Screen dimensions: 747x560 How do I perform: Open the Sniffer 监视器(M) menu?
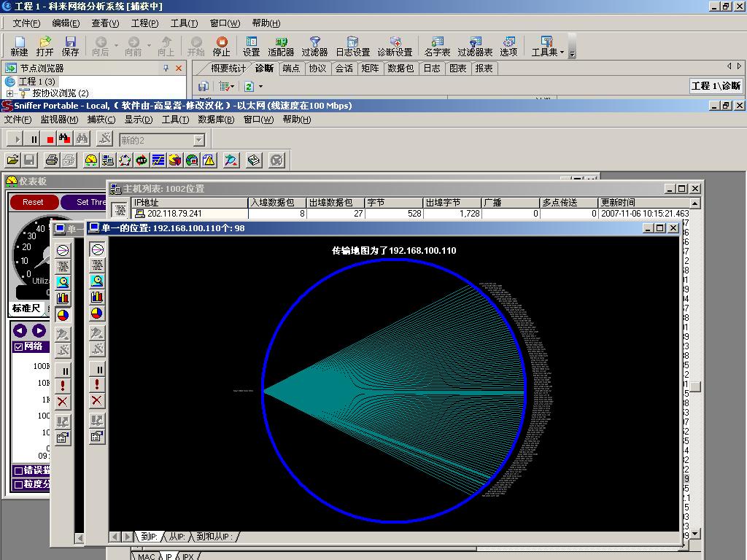(x=59, y=120)
